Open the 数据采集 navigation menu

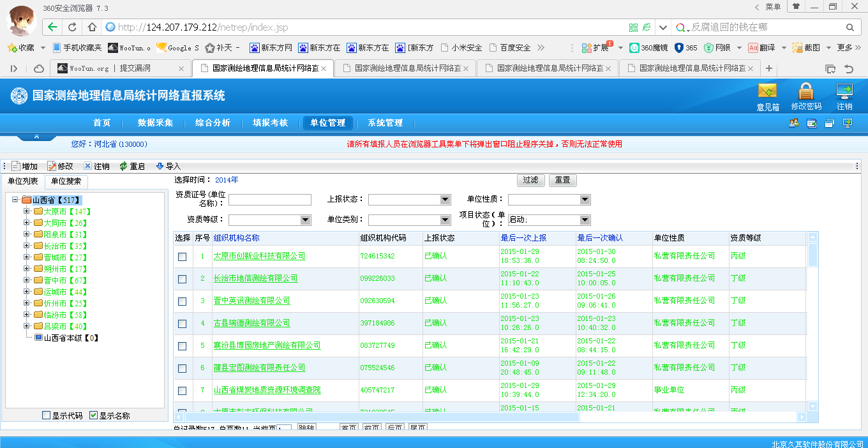point(155,123)
